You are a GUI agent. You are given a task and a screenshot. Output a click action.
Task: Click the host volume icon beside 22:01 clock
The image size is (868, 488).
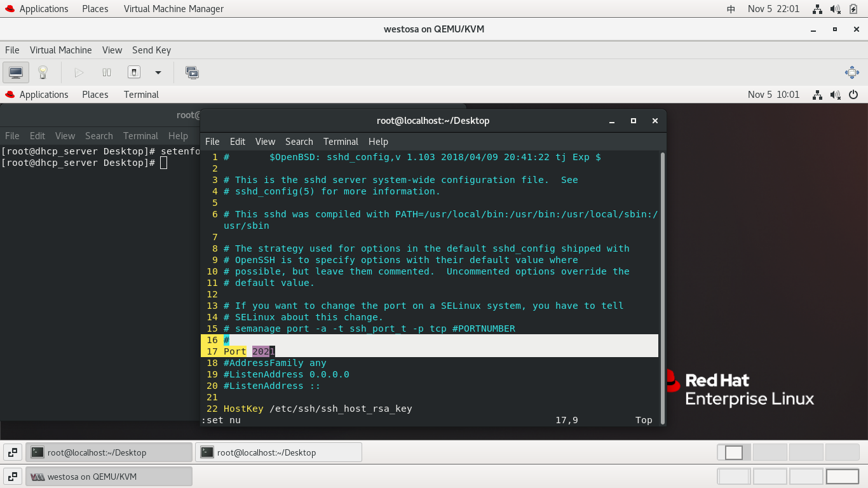pyautogui.click(x=836, y=9)
